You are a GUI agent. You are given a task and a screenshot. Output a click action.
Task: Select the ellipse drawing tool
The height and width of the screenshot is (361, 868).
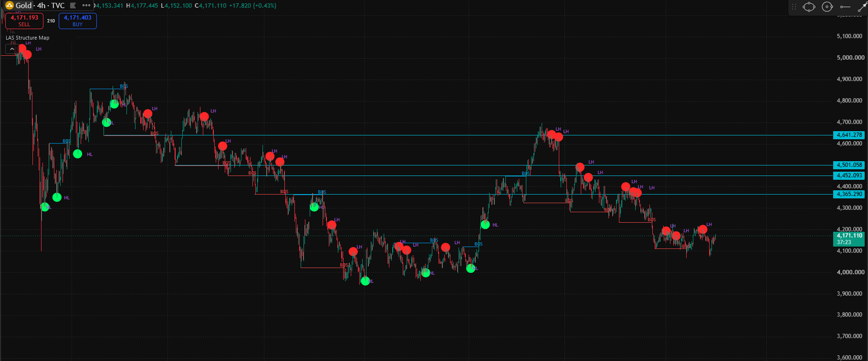pyautogui.click(x=809, y=7)
